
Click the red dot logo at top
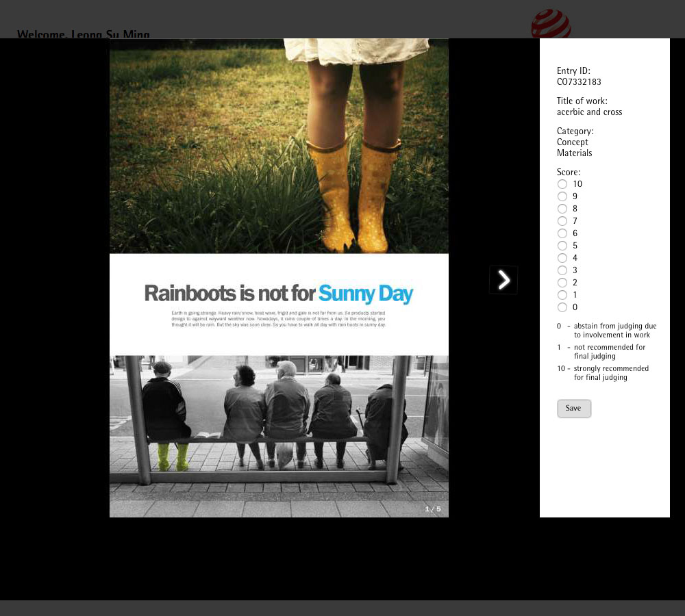(550, 25)
